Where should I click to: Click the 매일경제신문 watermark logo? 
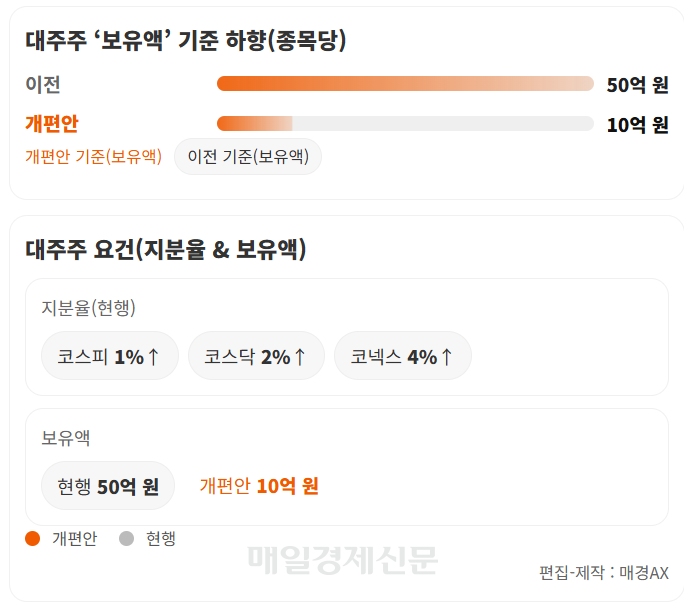point(342,560)
